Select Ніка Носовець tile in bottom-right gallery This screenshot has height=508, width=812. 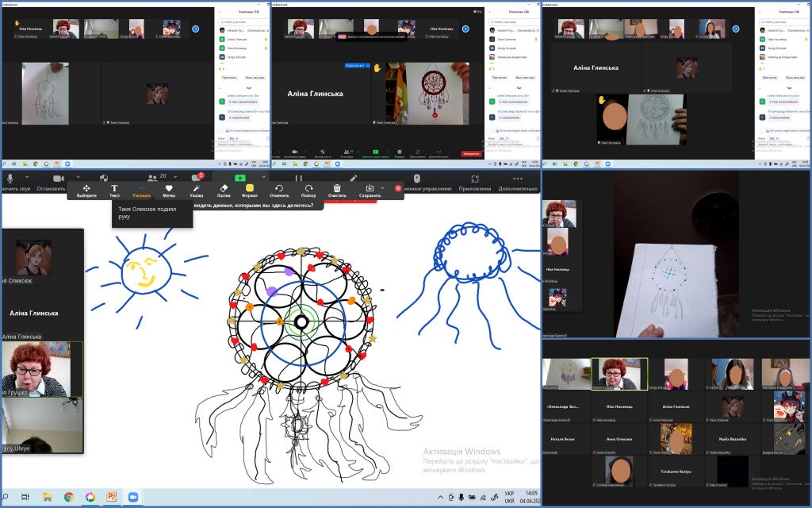[619, 407]
